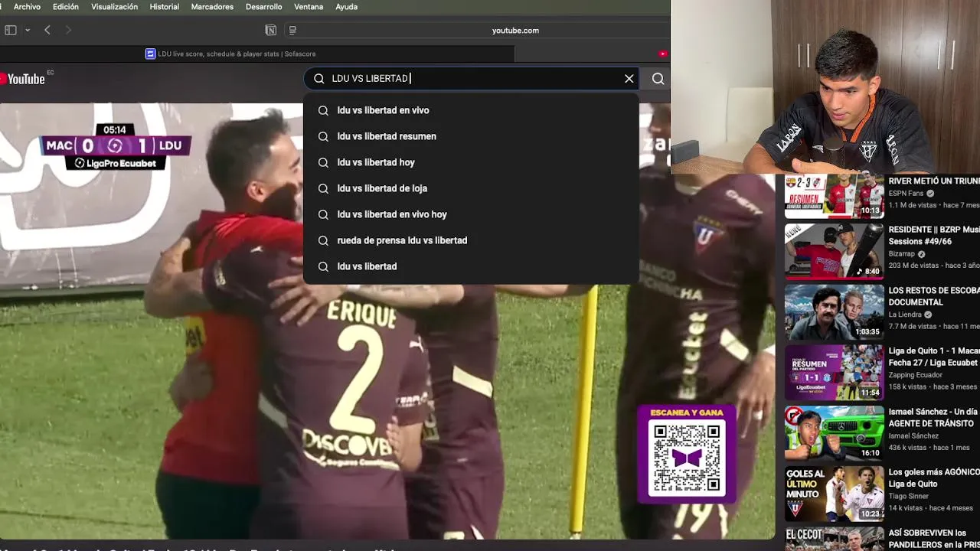Expand the sidebar tab group dropdown arrow
980x551 pixels.
click(28, 30)
